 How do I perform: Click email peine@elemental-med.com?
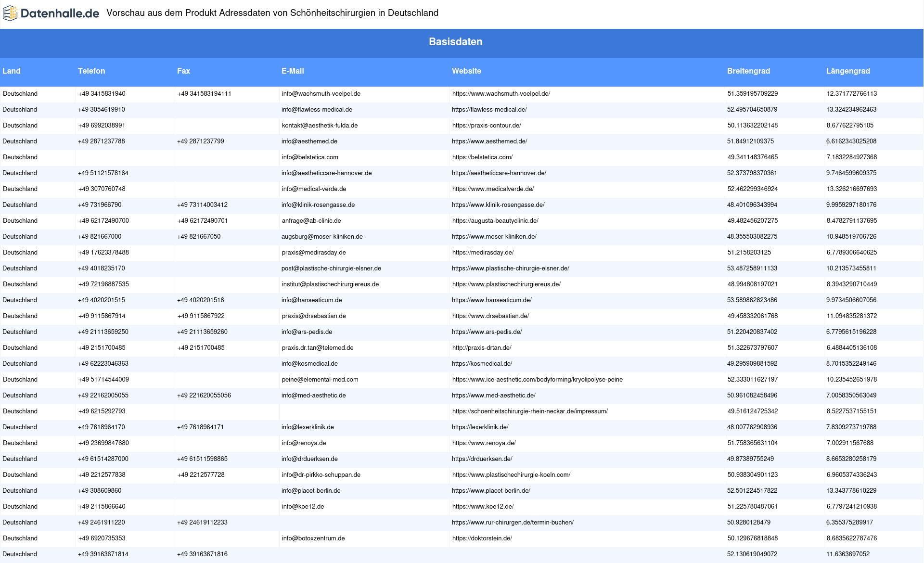coord(320,380)
